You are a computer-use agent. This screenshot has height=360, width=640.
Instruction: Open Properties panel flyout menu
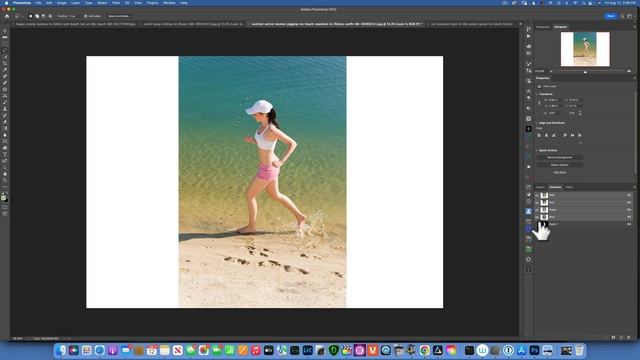pos(634,78)
